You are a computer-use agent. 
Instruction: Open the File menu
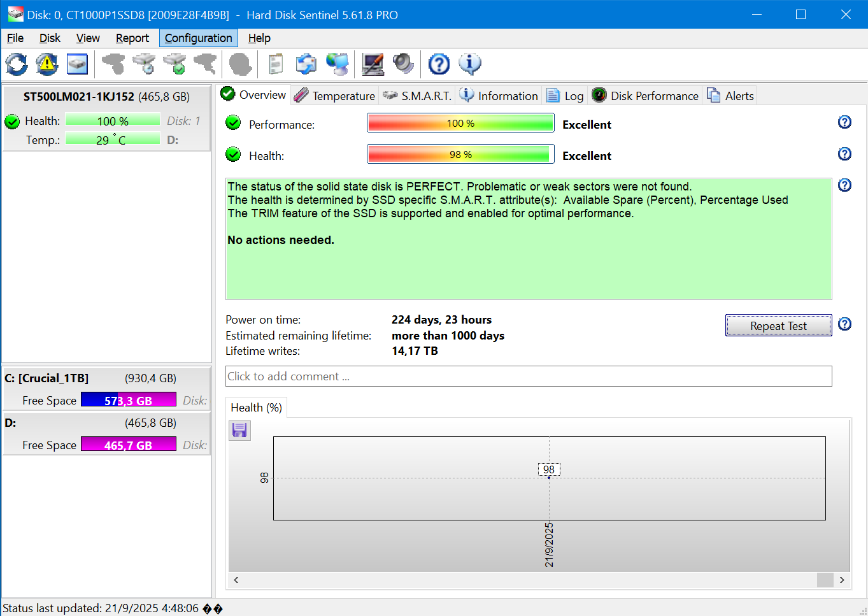coord(15,38)
